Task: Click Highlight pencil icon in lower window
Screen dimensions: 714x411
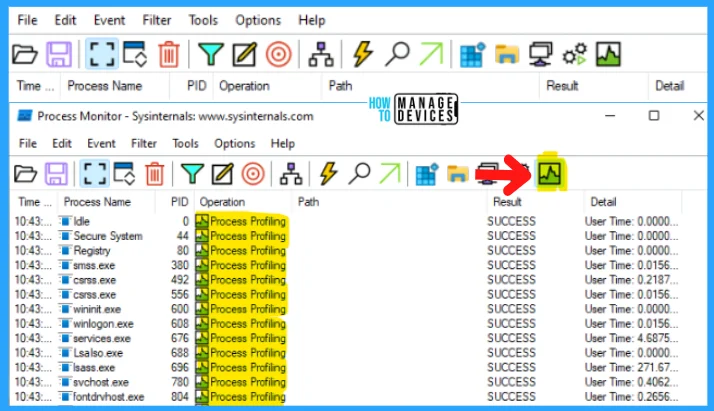Action: tap(222, 174)
